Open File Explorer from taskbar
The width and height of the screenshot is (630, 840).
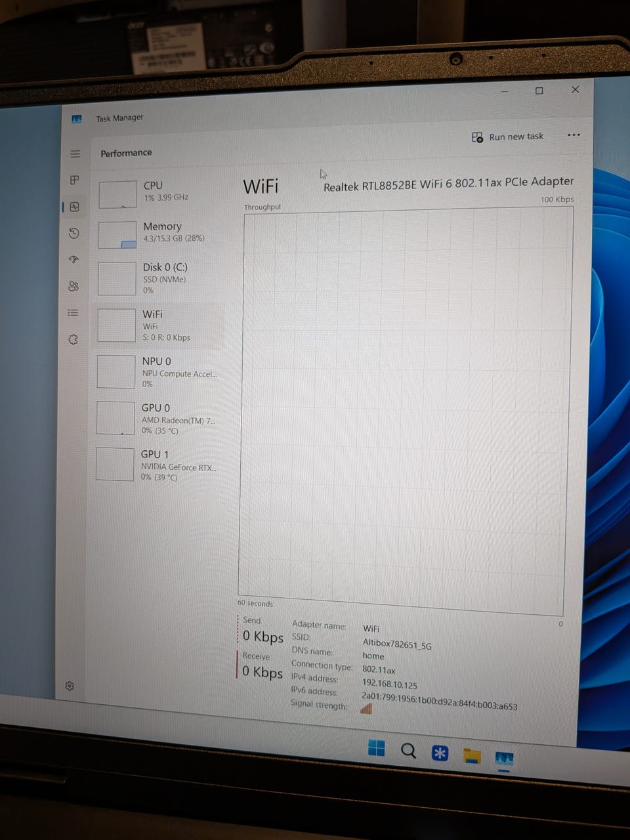point(471,756)
